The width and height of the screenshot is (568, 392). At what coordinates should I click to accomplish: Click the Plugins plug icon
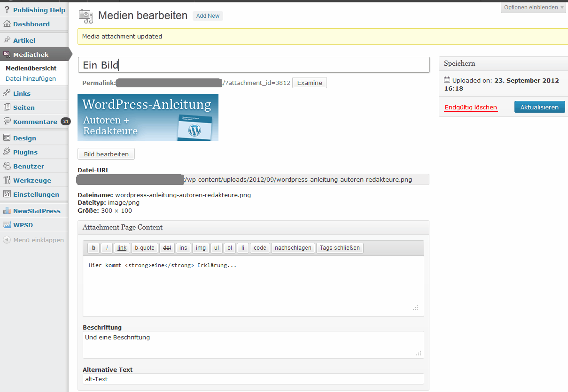tap(7, 152)
